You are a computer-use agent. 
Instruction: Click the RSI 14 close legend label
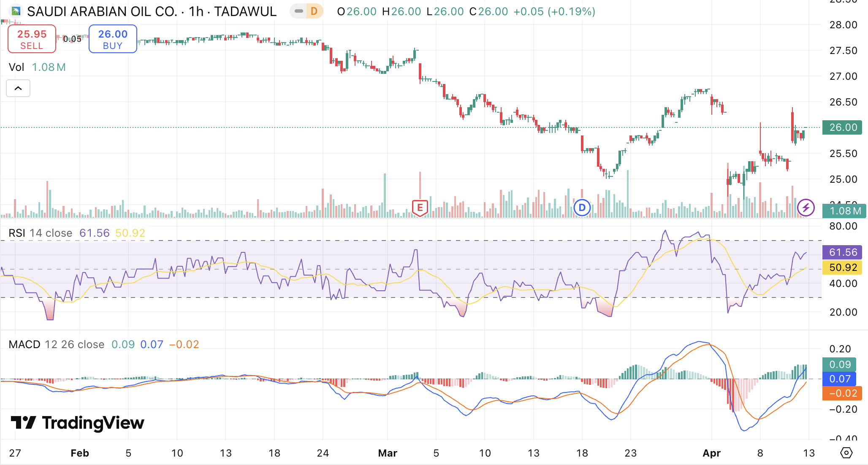coord(40,233)
